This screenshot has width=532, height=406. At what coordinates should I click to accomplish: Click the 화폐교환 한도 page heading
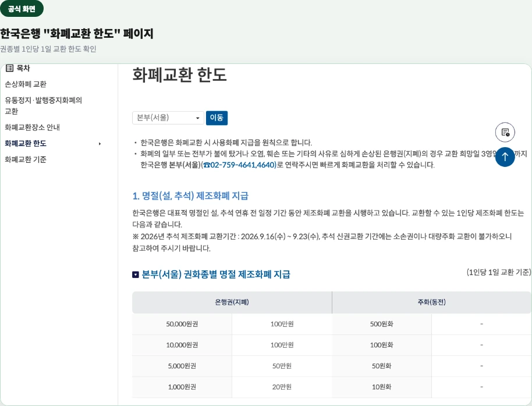[x=179, y=74]
